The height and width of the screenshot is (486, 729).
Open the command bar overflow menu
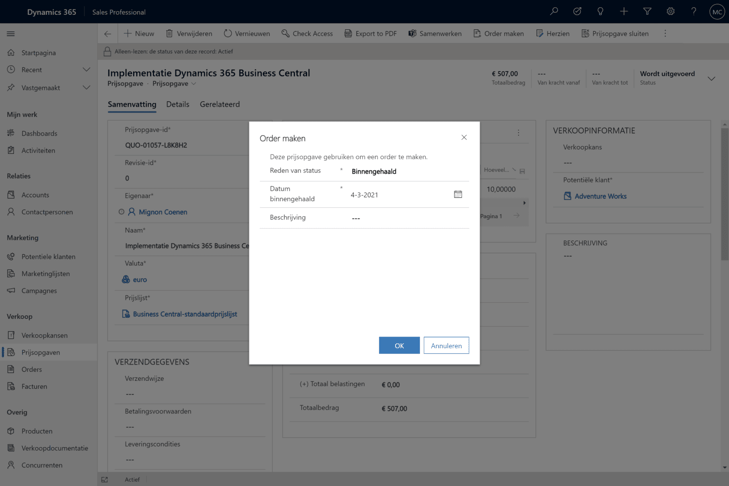tap(665, 33)
